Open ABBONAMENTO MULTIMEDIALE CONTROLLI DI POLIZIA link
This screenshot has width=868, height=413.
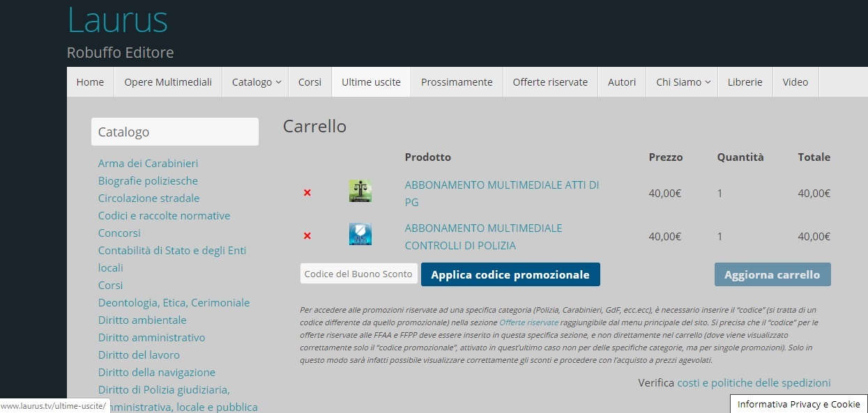click(484, 237)
